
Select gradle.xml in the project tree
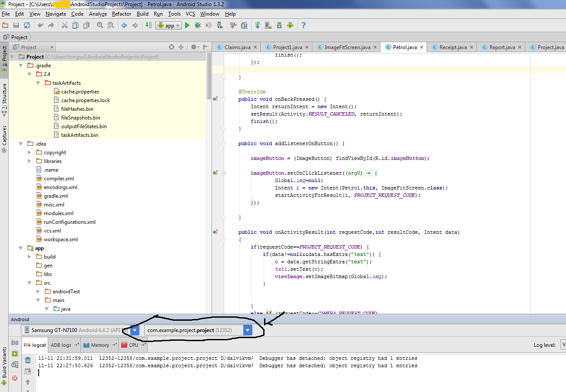[x=56, y=196]
